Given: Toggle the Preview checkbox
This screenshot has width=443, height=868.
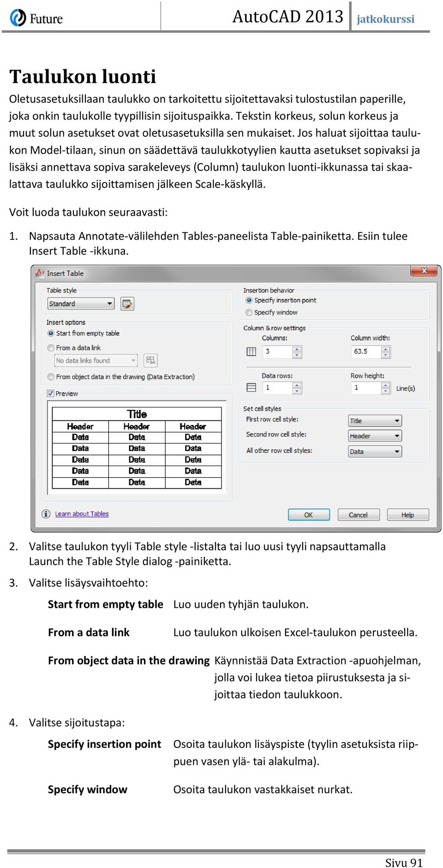Looking at the screenshot, I should [x=51, y=394].
